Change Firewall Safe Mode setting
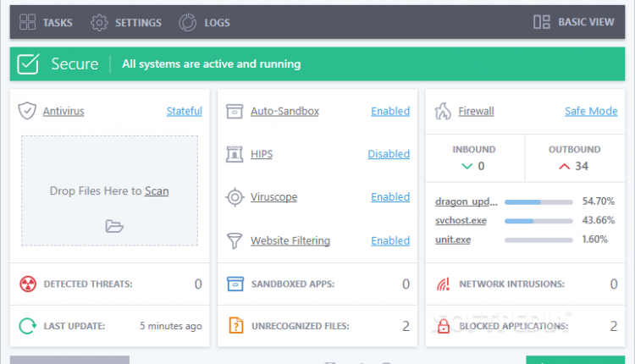635x364 pixels. (x=591, y=111)
